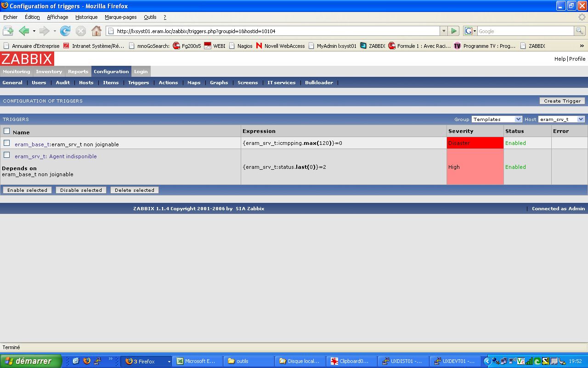This screenshot has width=588, height=368.
Task: Open the Intranet Système bookmark
Action: coord(94,46)
